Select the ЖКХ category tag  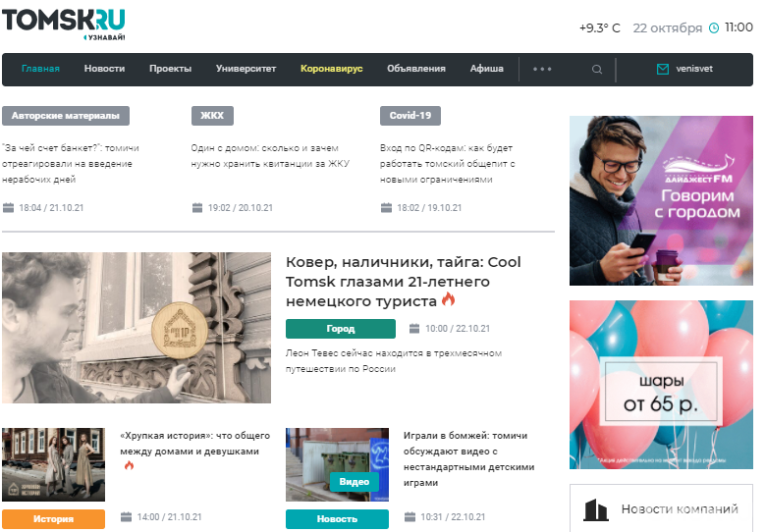click(x=212, y=116)
